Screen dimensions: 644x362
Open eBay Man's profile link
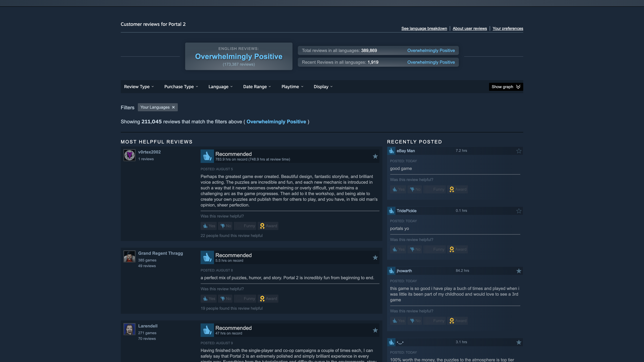click(406, 151)
